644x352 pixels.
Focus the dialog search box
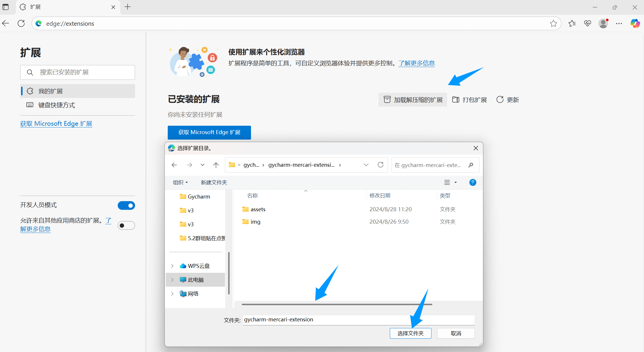435,165
